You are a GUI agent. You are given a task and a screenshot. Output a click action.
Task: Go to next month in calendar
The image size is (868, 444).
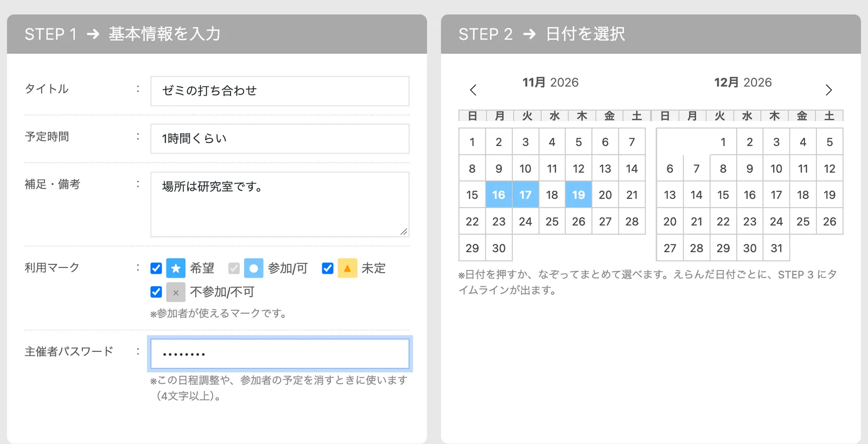pos(828,90)
